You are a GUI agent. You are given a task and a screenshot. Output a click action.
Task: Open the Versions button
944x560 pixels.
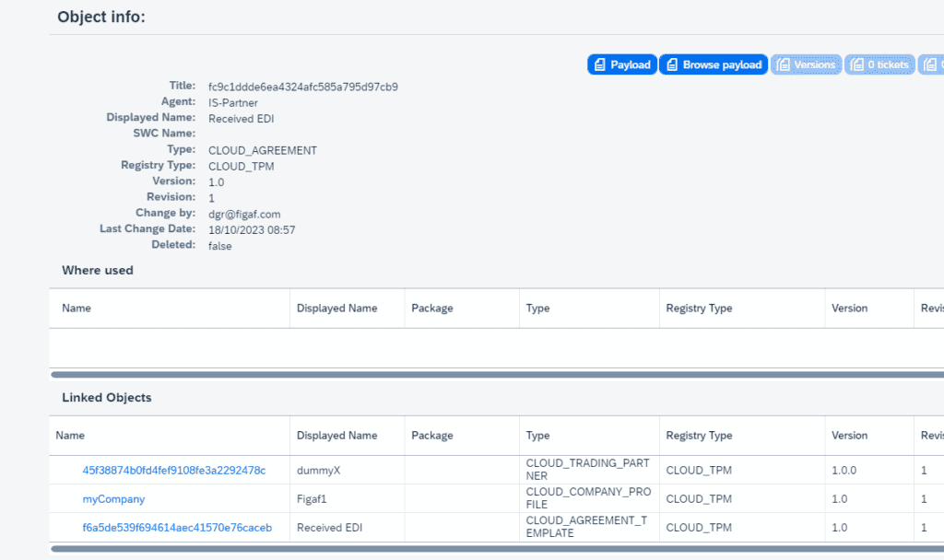[806, 64]
